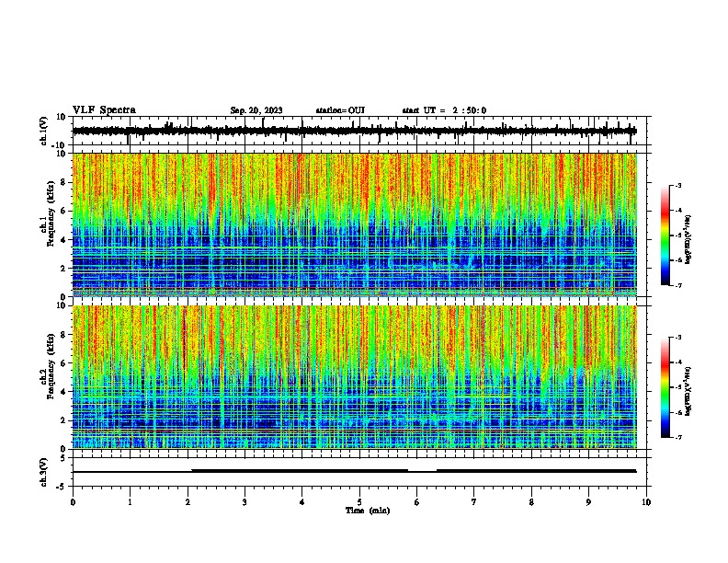Click the "-3" label on ch.1 color scale
Screen dimensions: 728x563
point(677,185)
